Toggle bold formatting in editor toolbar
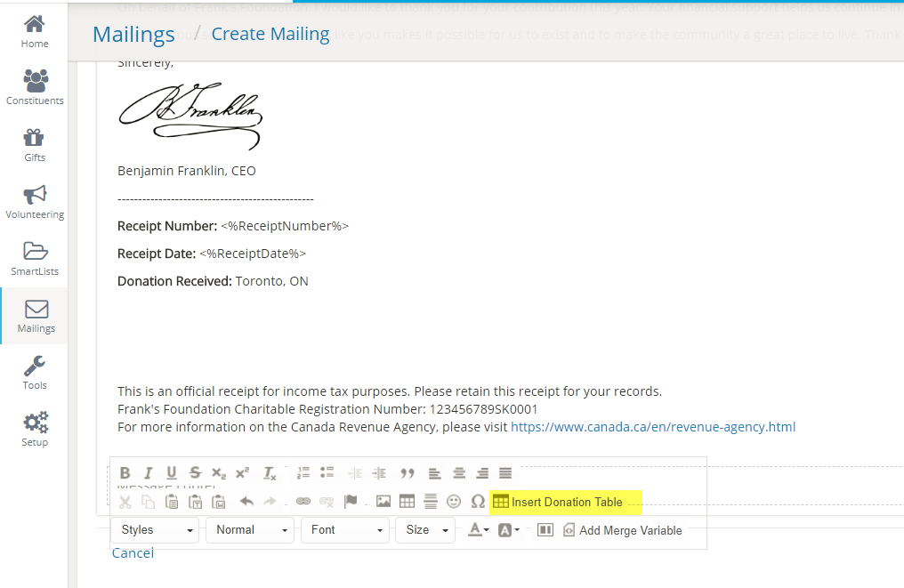Screen dimensions: 904x588 click(125, 473)
